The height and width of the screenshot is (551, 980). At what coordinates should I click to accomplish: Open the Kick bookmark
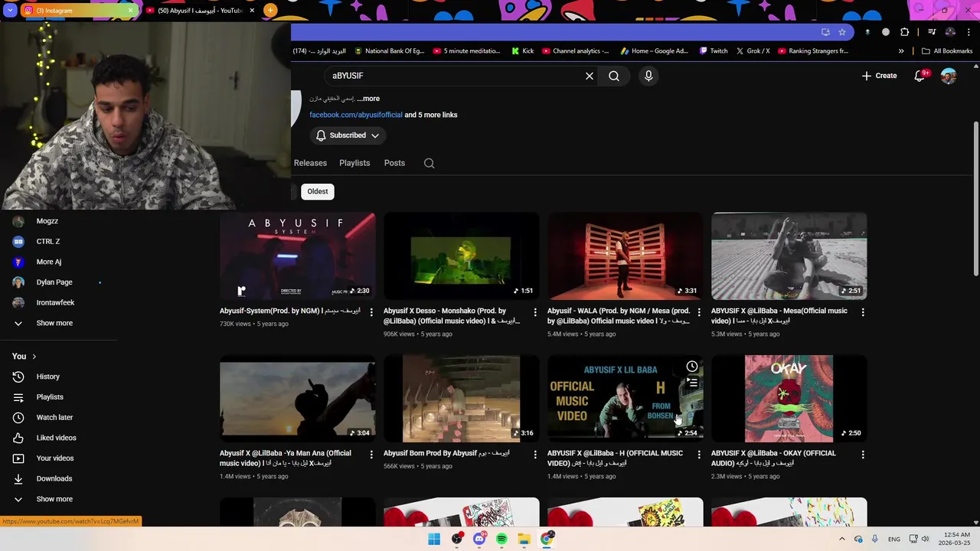(522, 51)
